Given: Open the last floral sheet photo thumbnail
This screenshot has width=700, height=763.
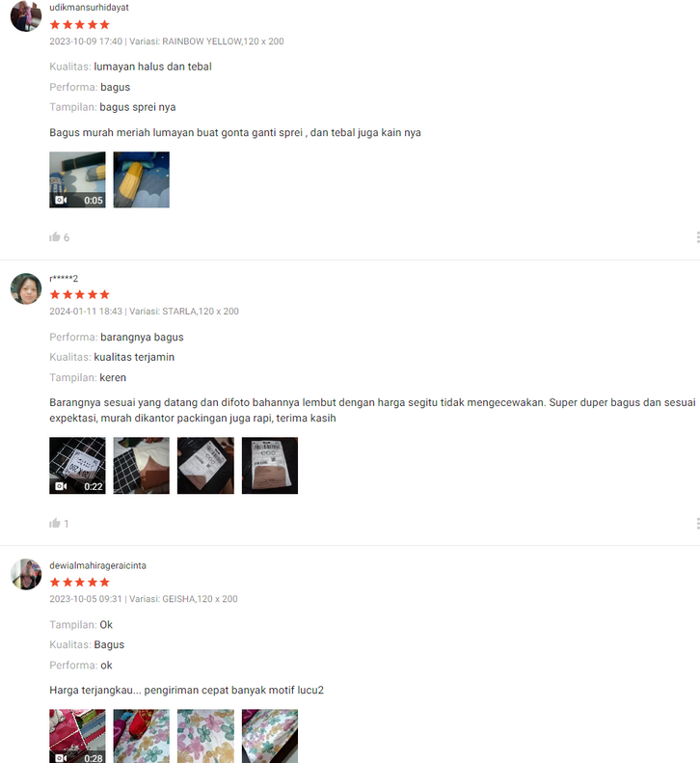Looking at the screenshot, I should [270, 736].
